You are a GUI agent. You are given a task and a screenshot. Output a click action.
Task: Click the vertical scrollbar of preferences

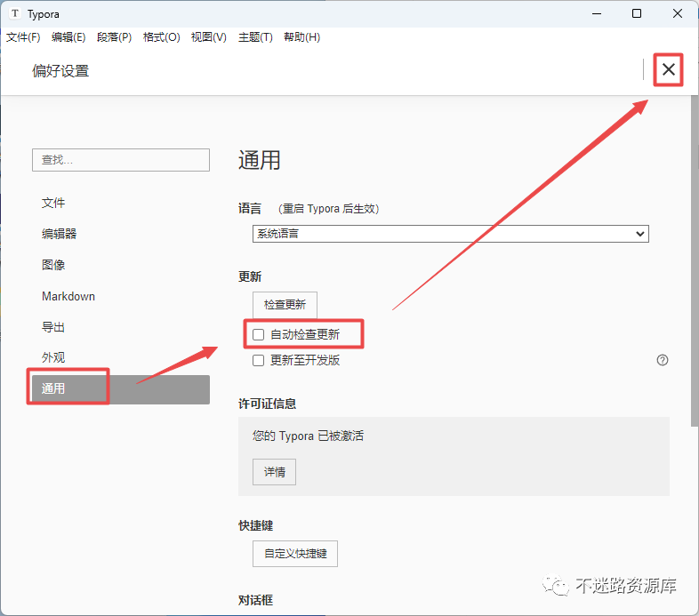pos(695,260)
